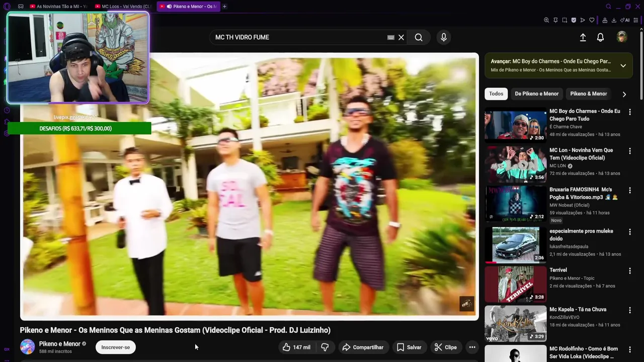Expand the Avançar up-next mix panel chevron
This screenshot has width=644, height=362.
623,65
